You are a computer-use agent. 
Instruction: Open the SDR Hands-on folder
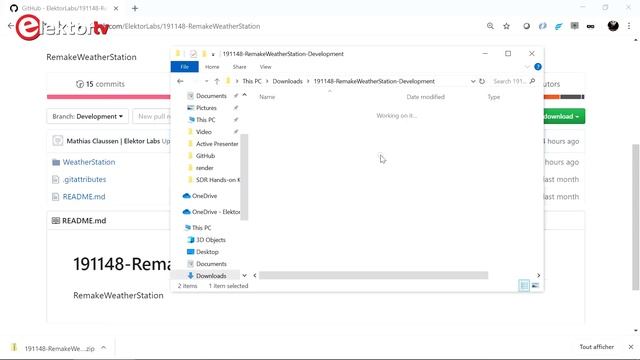pyautogui.click(x=218, y=180)
